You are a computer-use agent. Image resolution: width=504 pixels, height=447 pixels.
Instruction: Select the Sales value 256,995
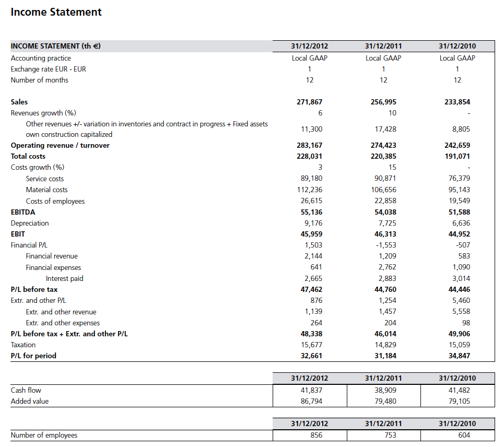(x=383, y=102)
